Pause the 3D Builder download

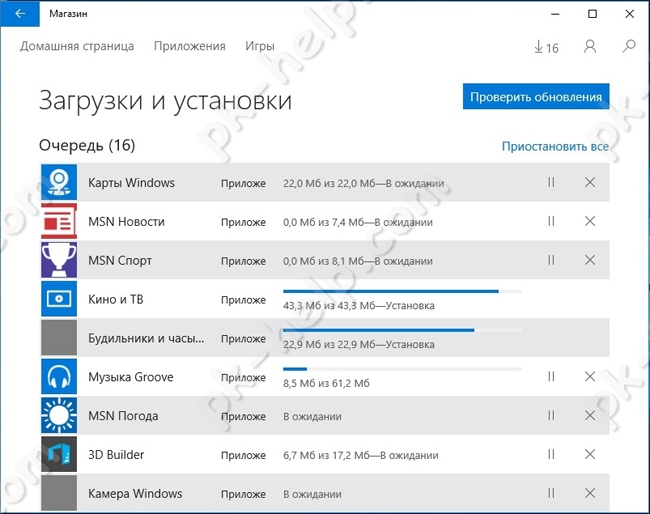point(551,454)
